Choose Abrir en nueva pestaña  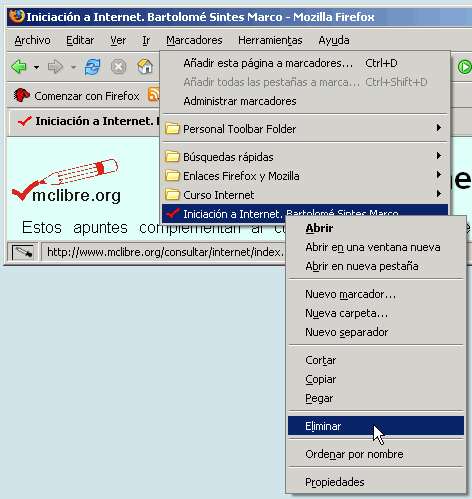(376, 266)
